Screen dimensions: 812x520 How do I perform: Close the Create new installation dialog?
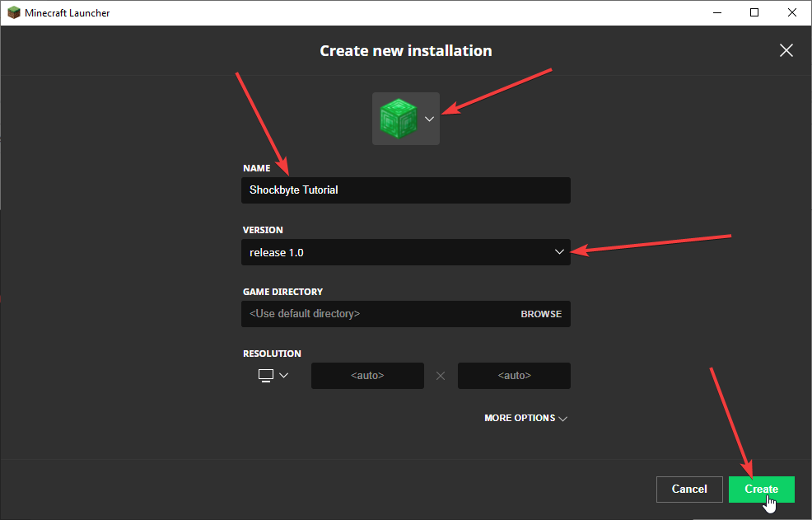[786, 50]
